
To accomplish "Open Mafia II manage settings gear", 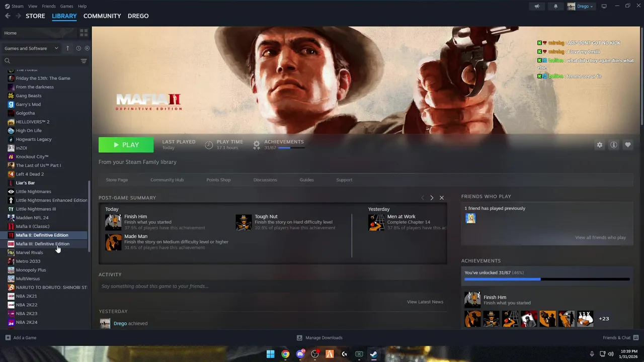I will (x=599, y=145).
